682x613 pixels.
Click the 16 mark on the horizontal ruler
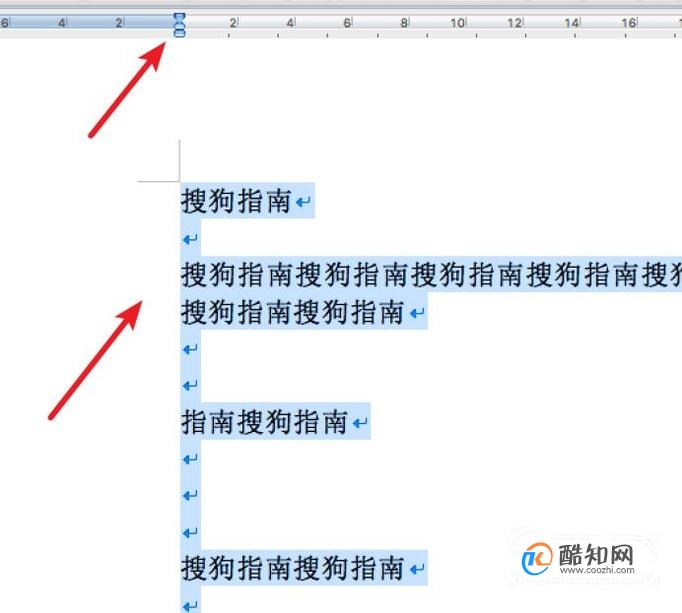[x=629, y=23]
